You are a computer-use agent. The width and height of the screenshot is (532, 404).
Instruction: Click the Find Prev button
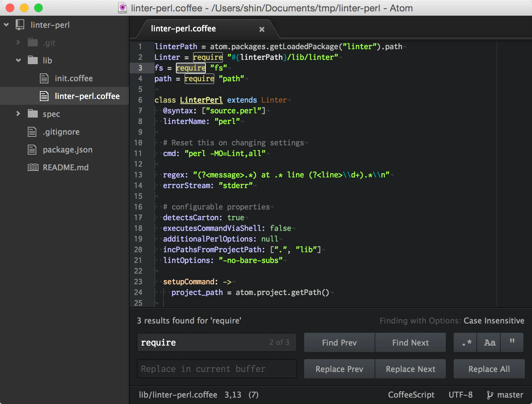[x=339, y=342]
